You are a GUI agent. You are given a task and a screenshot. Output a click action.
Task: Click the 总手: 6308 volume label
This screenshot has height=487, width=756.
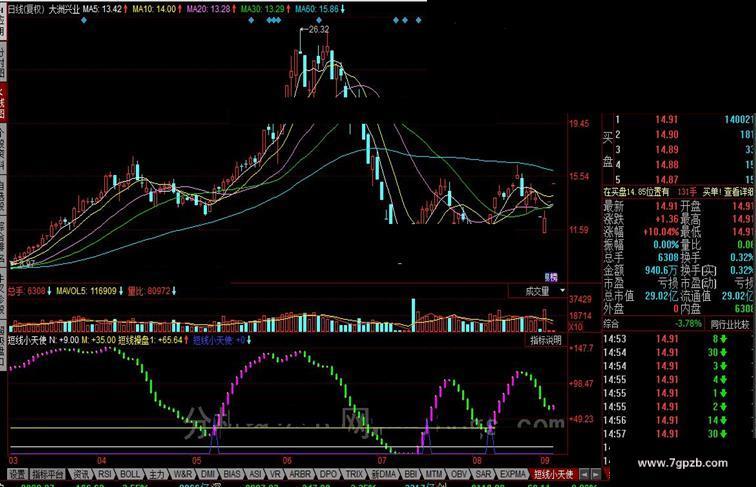(x=27, y=291)
